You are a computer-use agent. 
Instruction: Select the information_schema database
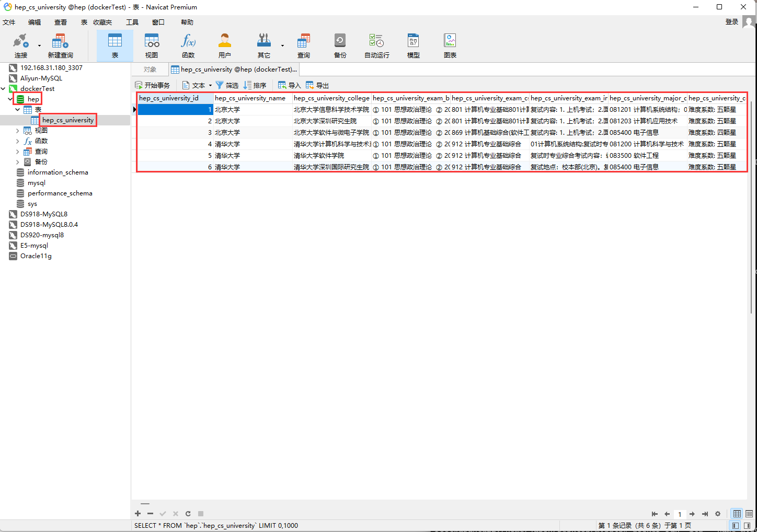58,172
